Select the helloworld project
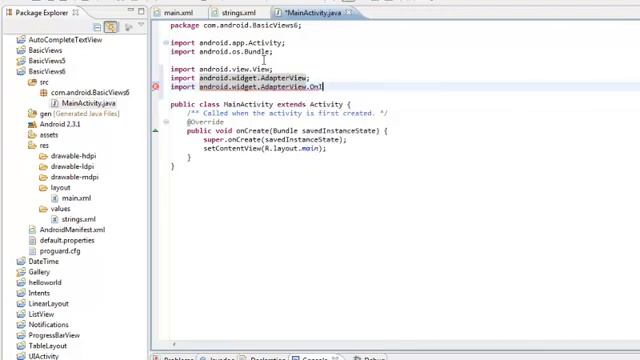Screen dimensions: 640x360 coord(45,282)
